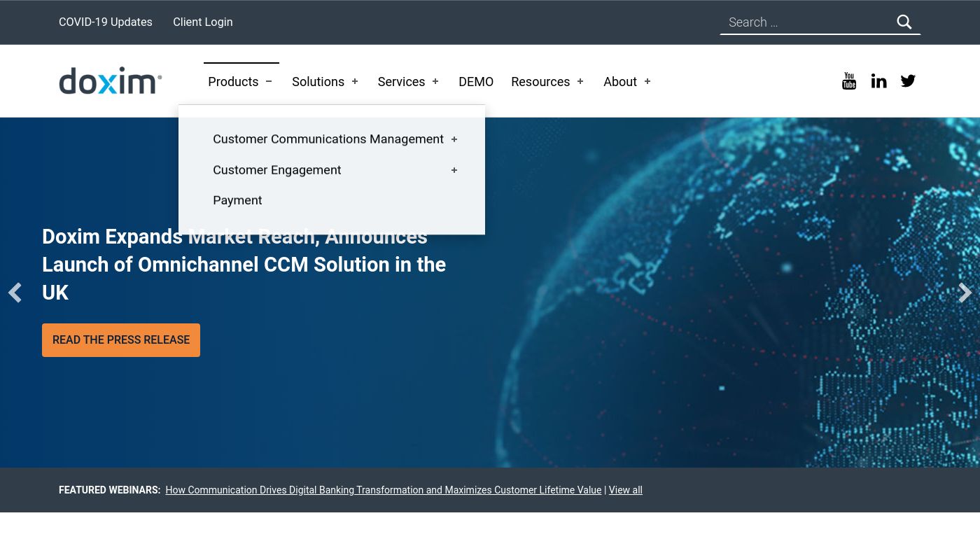Open Doxim's YouTube channel icon
The image size is (980, 560).
tap(849, 80)
